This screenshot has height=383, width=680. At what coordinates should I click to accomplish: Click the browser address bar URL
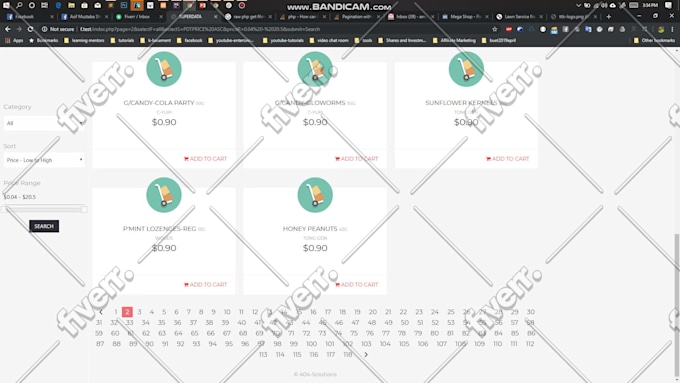point(199,29)
